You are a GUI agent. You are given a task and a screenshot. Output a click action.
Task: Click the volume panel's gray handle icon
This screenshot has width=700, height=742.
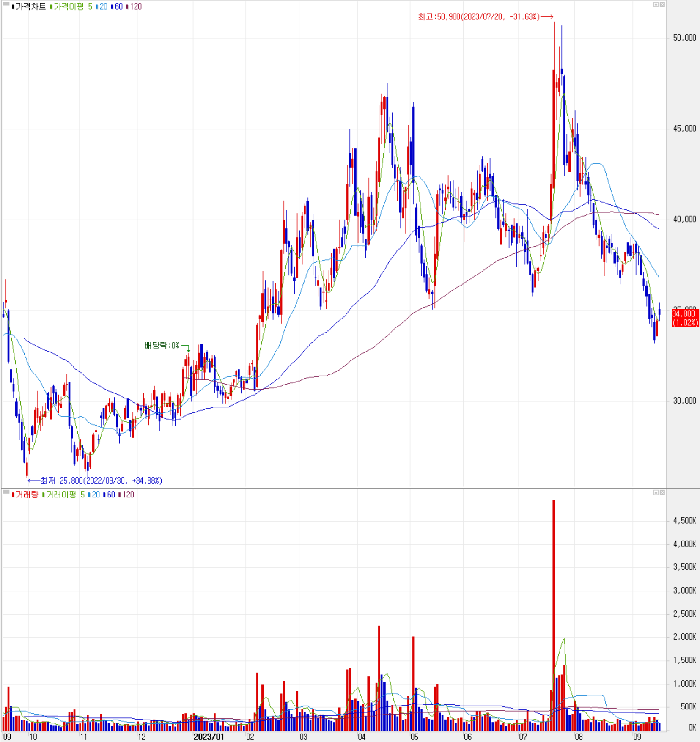(6, 492)
